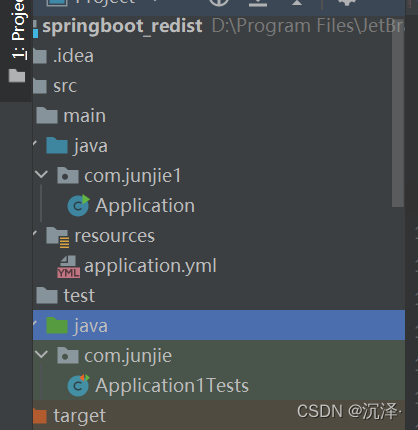Select the springboot_redist project root
418x430 pixels.
click(x=122, y=26)
